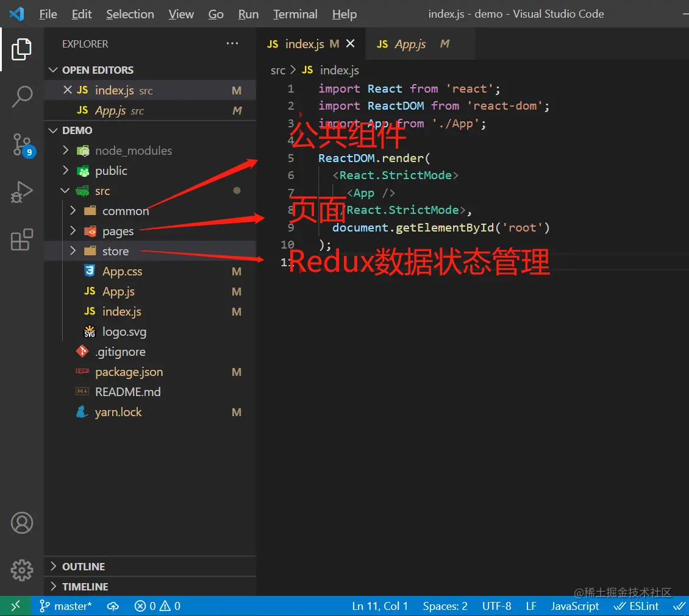Select language mode JavaScript
Screen dimensions: 689x616
(x=575, y=606)
